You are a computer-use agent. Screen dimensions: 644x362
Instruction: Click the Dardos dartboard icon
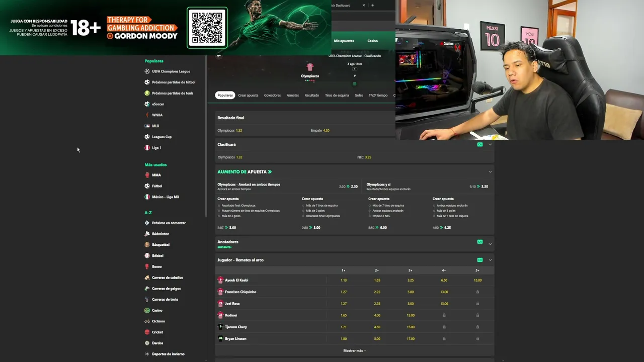click(x=147, y=343)
